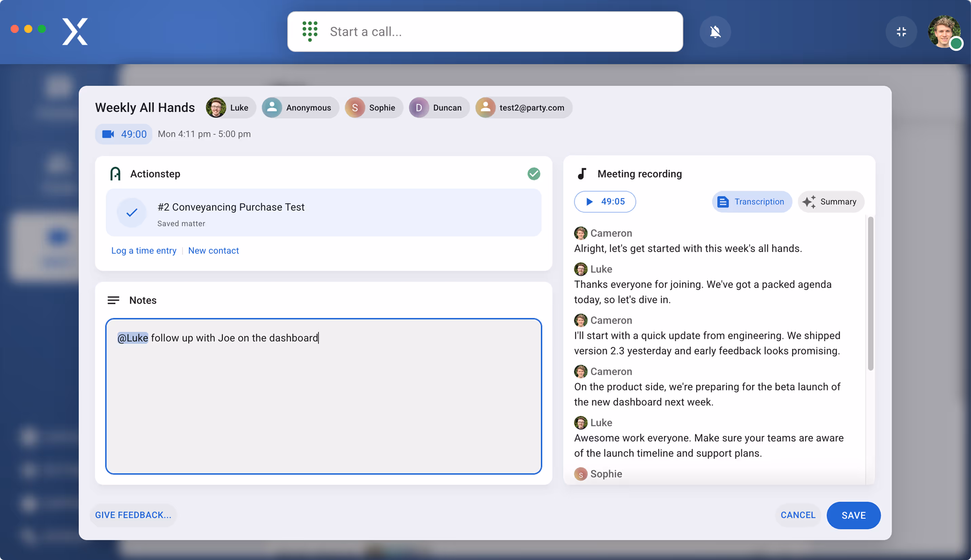
Task: Click the X app logo
Action: 75,31
